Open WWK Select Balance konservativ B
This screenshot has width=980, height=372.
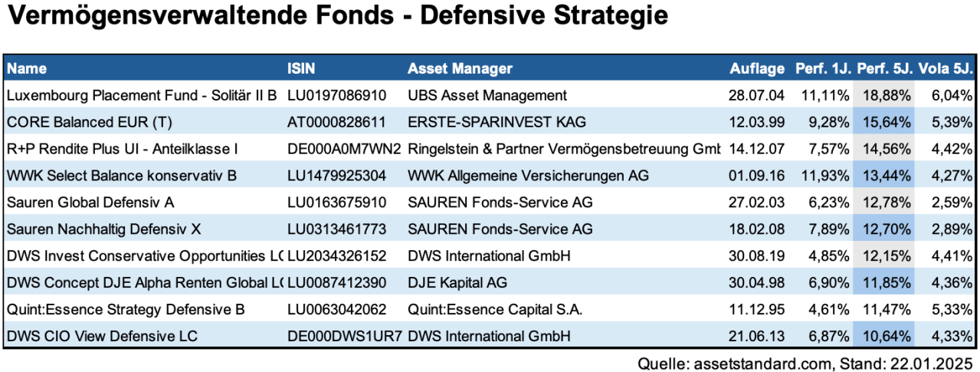121,176
